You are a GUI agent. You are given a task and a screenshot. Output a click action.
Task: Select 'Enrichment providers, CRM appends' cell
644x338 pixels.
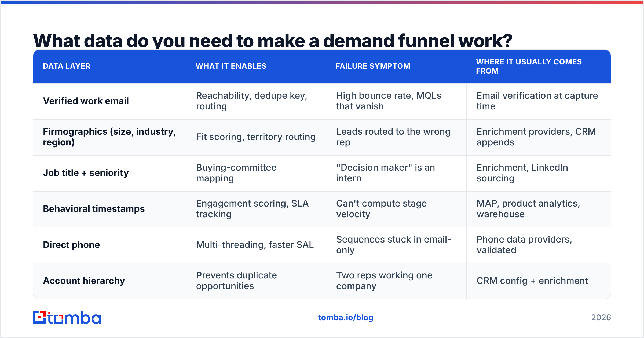[x=539, y=137]
